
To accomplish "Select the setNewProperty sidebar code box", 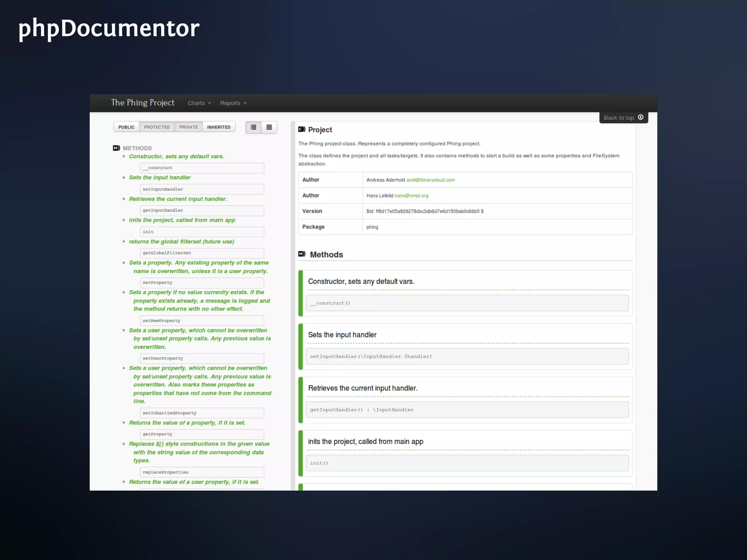I will [202, 321].
